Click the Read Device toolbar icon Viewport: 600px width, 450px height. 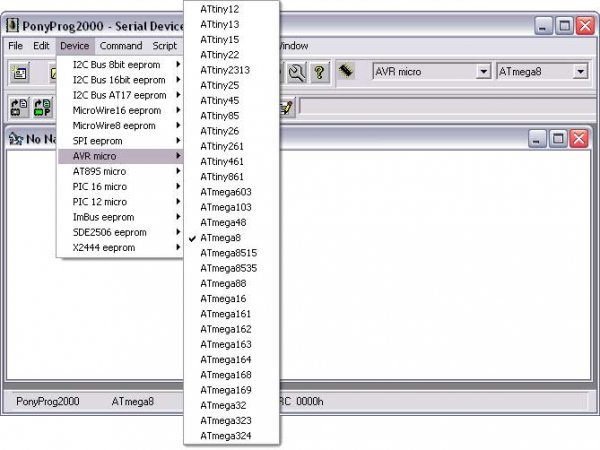(20, 107)
